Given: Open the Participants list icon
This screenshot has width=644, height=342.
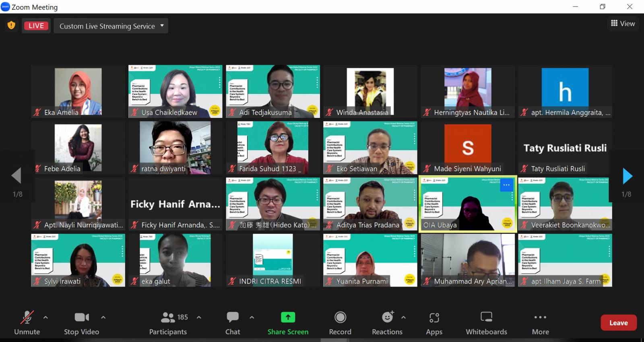Looking at the screenshot, I should point(168,317).
